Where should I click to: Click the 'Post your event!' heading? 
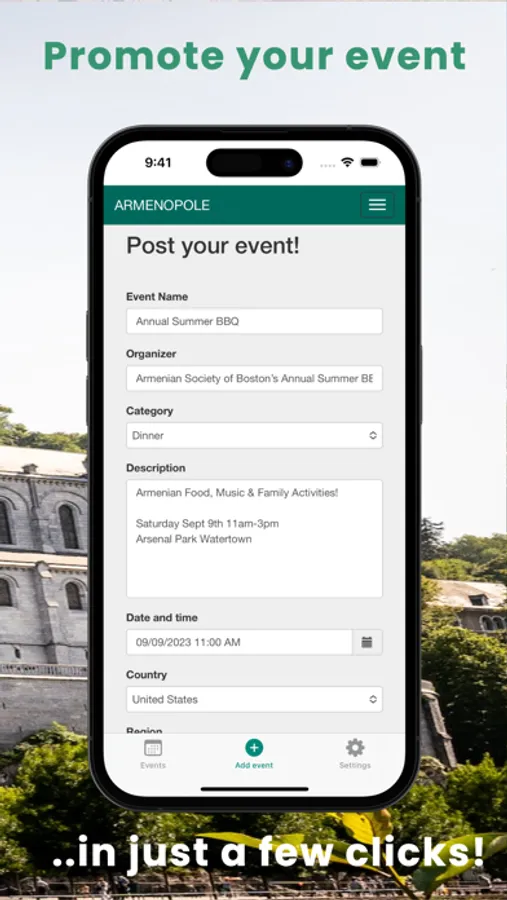[213, 246]
